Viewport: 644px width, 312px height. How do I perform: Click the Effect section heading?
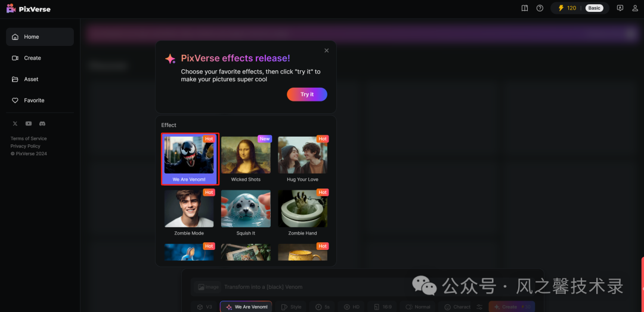pos(169,125)
